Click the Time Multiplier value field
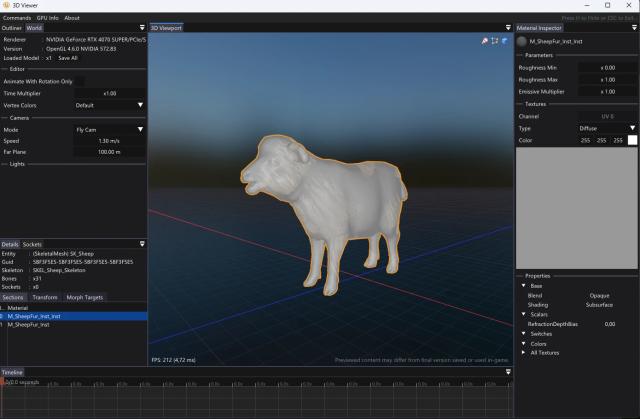 pos(109,93)
